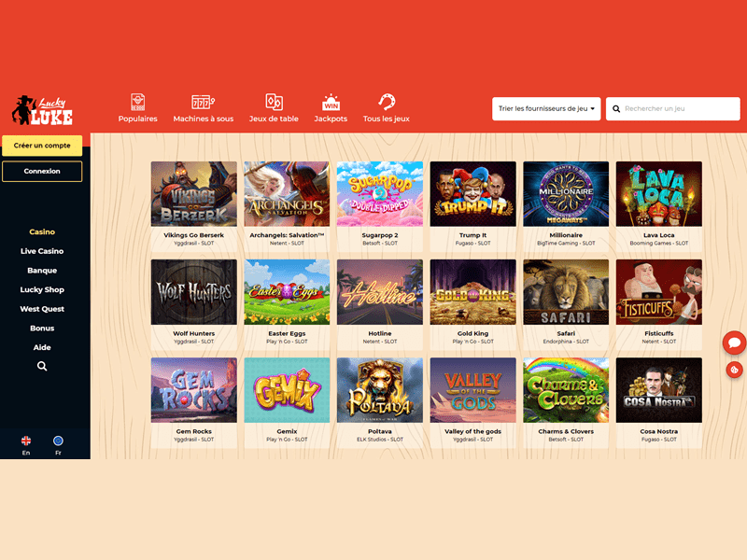This screenshot has height=560, width=747.
Task: Open the Trump It game thumbnail
Action: [473, 194]
